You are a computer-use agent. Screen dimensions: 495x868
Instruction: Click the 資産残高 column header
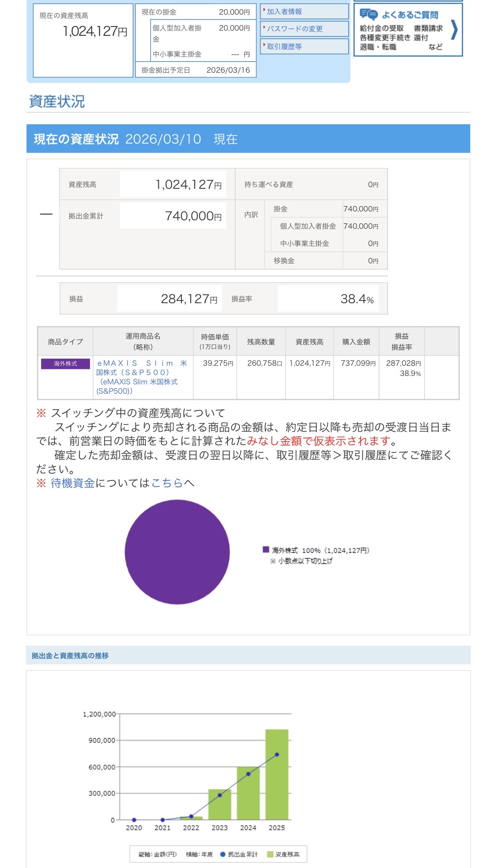310,342
